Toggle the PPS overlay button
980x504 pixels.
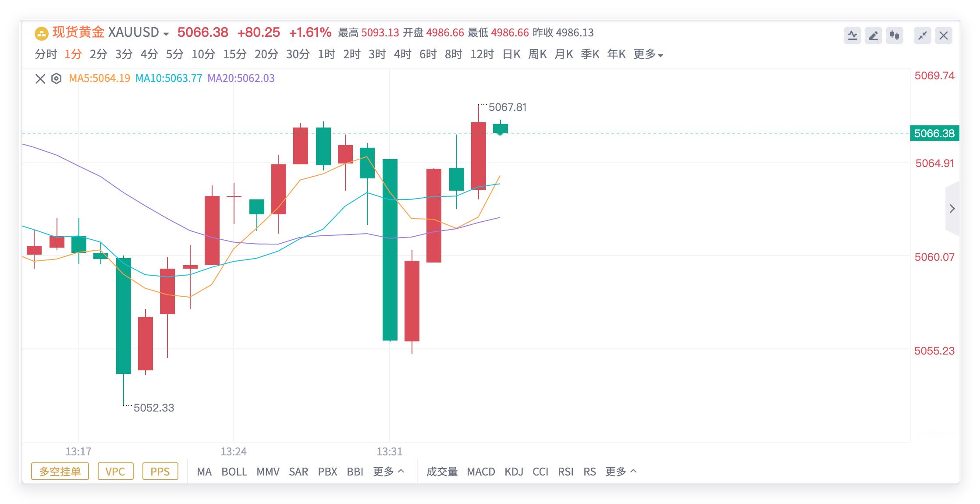click(x=160, y=471)
